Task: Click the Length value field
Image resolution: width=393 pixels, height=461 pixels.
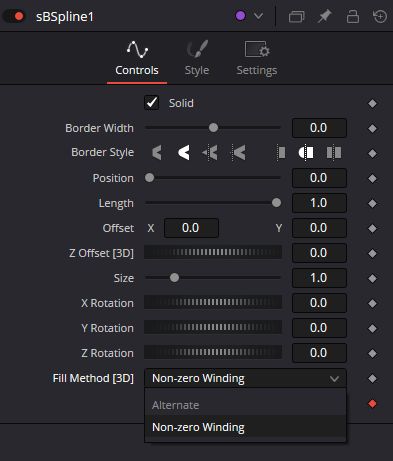Action: 319,203
